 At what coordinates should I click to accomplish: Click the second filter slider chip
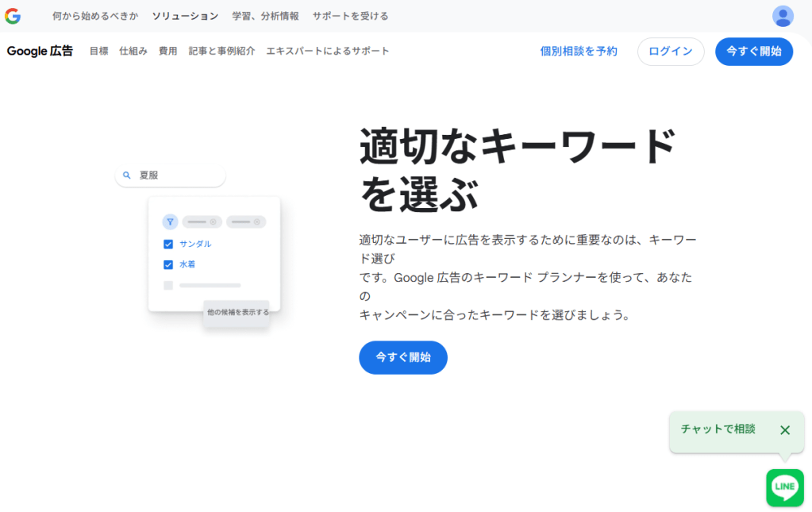(246, 221)
